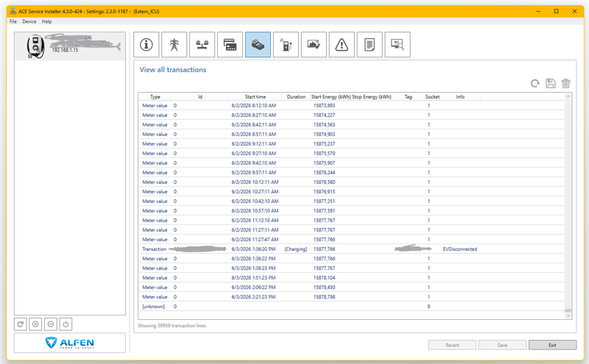The image size is (589, 364).
Task: Select the row at 6/2/2026 8:42:11 AM
Action: pyautogui.click(x=352, y=125)
